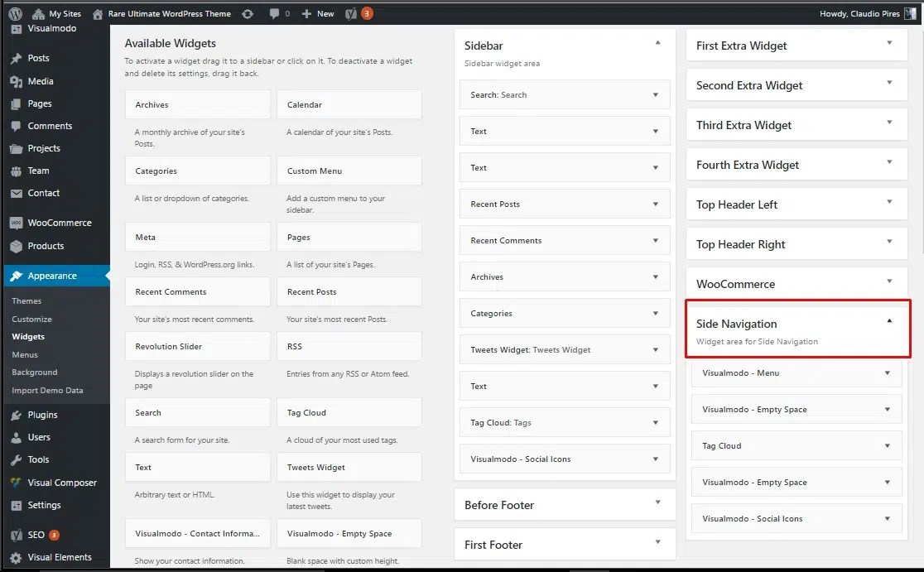Click the Plugins plug icon
Image resolution: width=924 pixels, height=572 pixels.
(x=17, y=415)
